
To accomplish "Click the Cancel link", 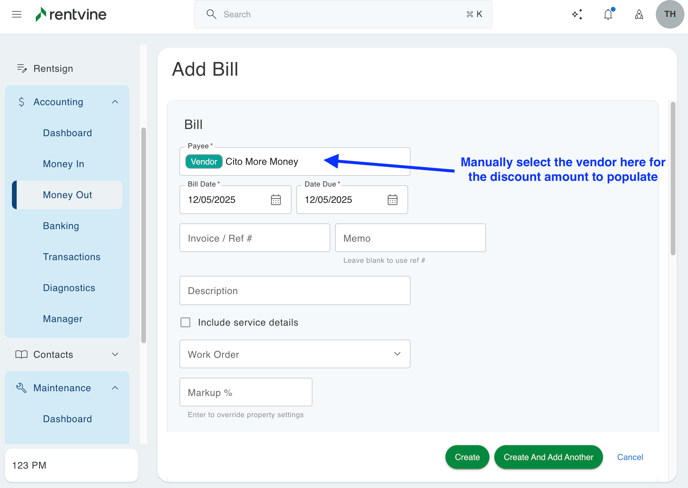I will (x=630, y=457).
